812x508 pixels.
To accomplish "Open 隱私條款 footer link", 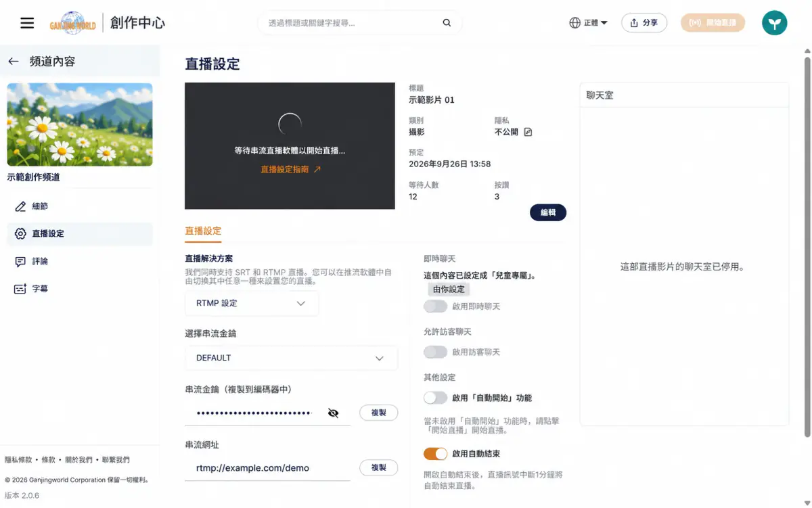I will pyautogui.click(x=18, y=460).
